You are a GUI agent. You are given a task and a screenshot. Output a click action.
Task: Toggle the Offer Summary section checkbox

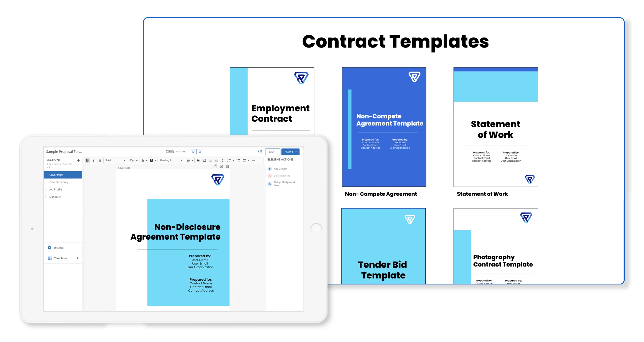tap(47, 182)
